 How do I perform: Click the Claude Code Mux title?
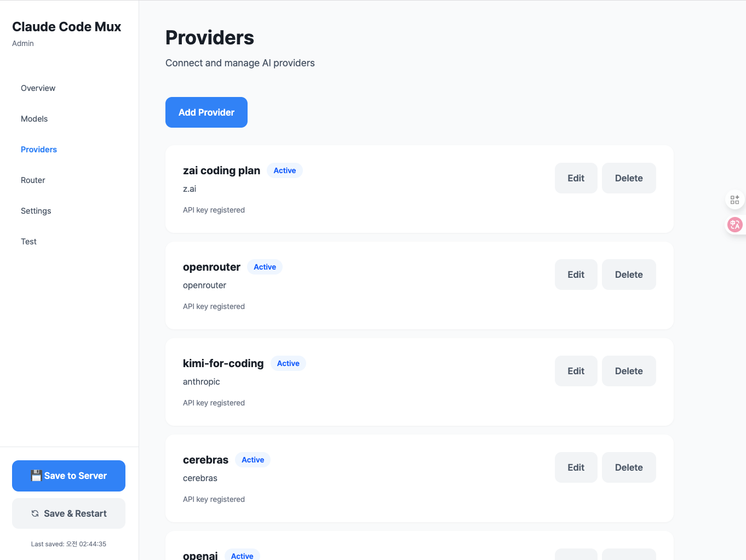click(66, 26)
